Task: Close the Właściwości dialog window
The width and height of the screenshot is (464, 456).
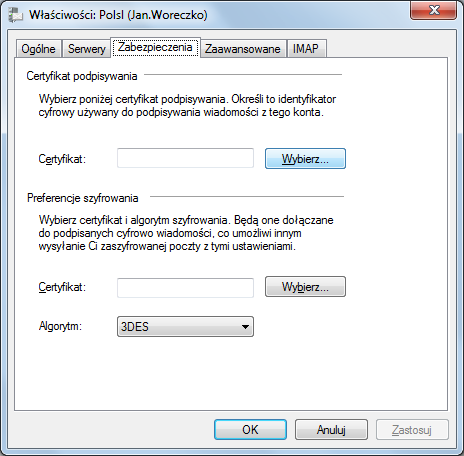Action: click(x=433, y=10)
